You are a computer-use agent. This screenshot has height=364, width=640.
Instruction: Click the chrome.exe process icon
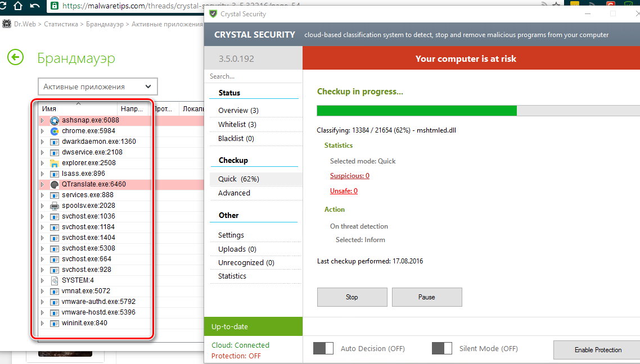pyautogui.click(x=55, y=131)
